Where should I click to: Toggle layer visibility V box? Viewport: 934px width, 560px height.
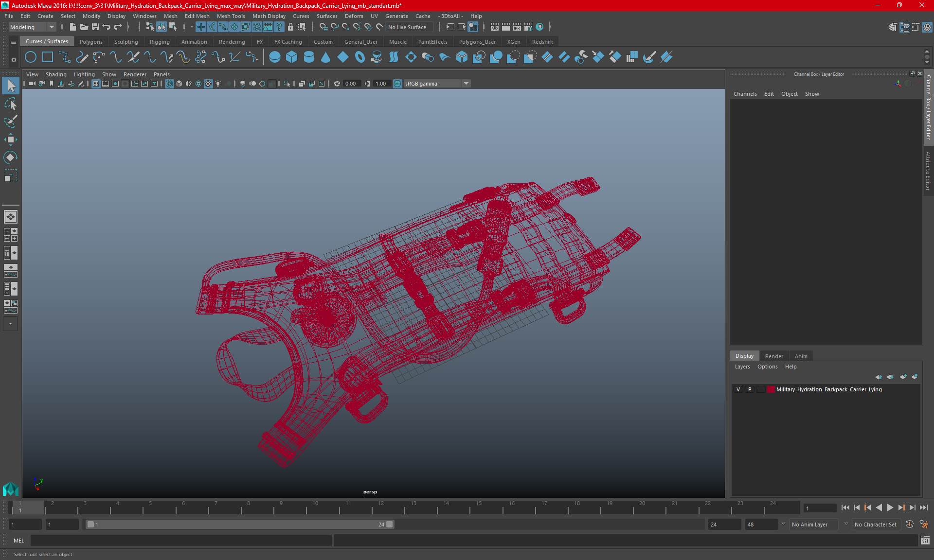click(738, 389)
